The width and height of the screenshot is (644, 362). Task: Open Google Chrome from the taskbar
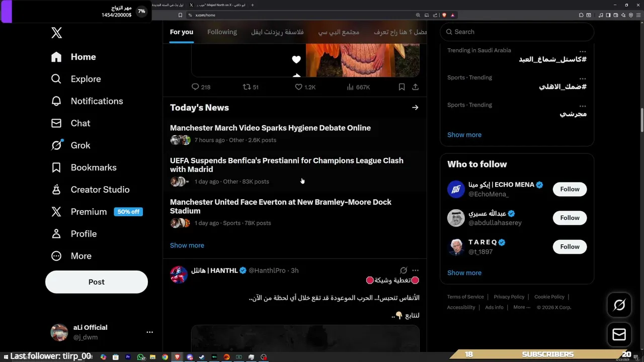coord(165,357)
